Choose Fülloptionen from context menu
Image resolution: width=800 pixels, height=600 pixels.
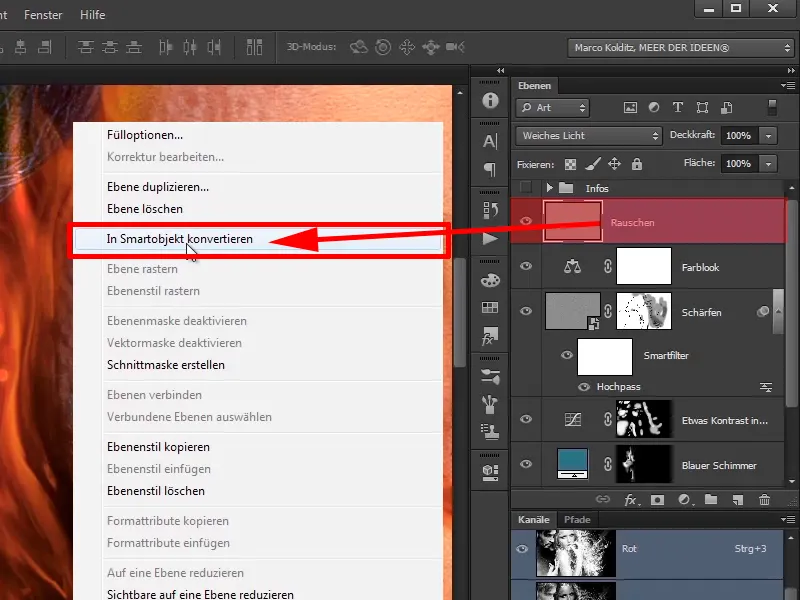pyautogui.click(x=145, y=135)
